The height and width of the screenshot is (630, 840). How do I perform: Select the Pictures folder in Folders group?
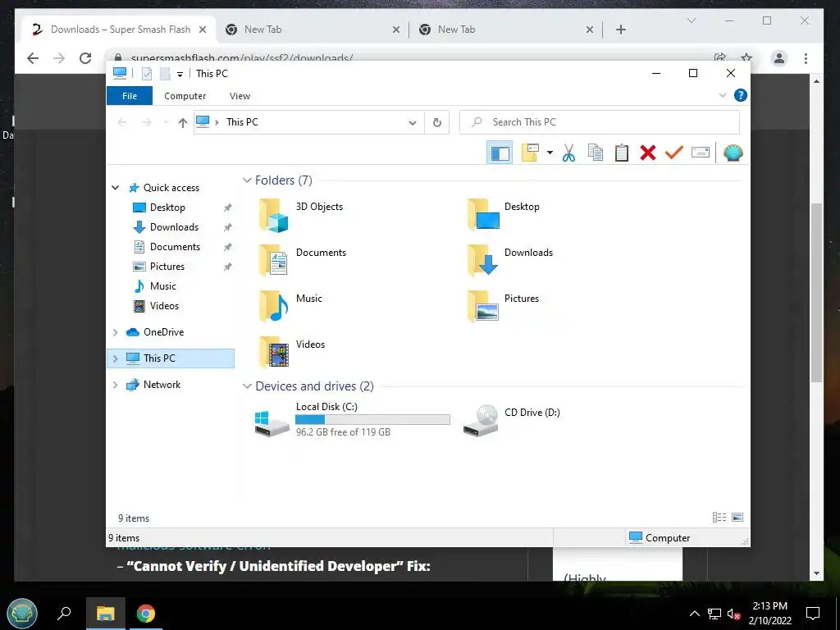coord(503,306)
